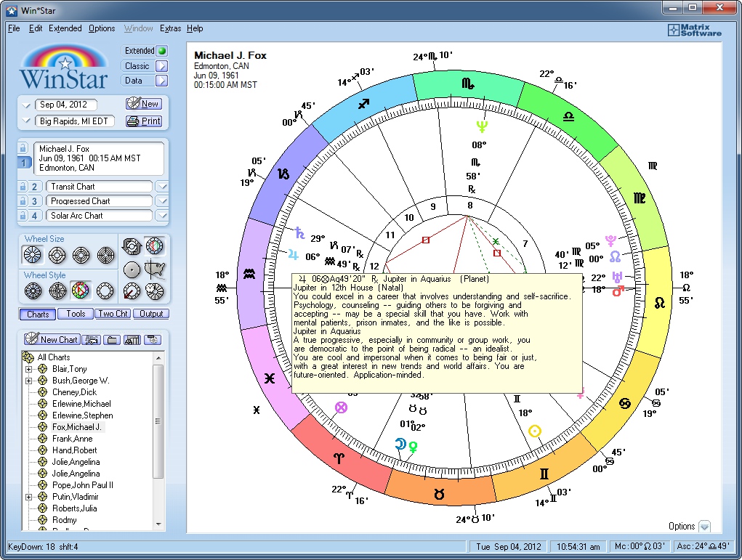Screen dimensions: 742x560
Task: Open the Solar Arc Chart dropdown
Action: tap(162, 216)
